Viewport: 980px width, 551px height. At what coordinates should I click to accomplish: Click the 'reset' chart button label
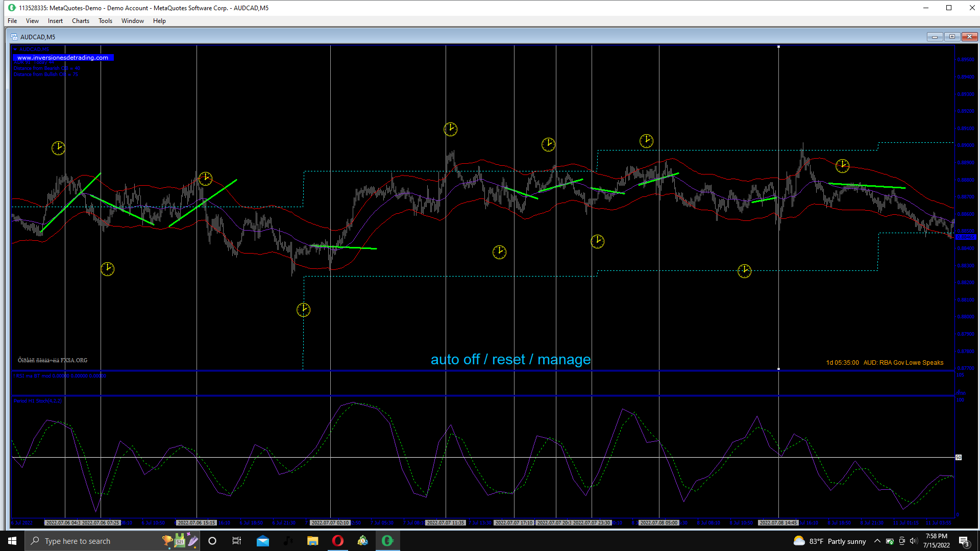508,360
